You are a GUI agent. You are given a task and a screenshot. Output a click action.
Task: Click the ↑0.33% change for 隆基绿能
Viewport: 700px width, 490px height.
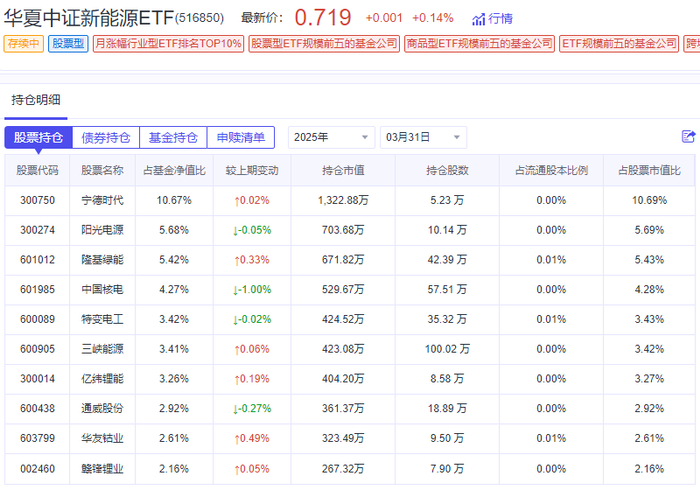(x=252, y=260)
